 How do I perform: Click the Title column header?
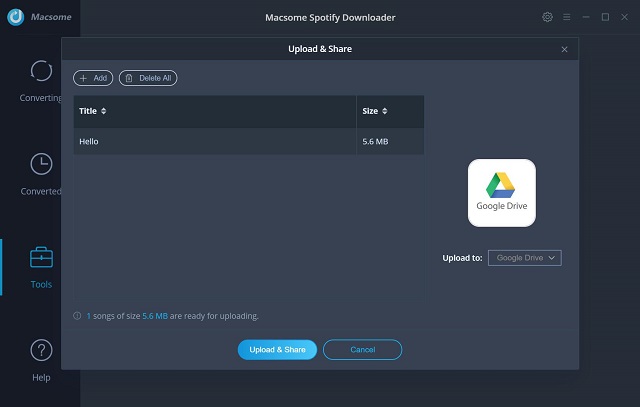pyautogui.click(x=215, y=111)
